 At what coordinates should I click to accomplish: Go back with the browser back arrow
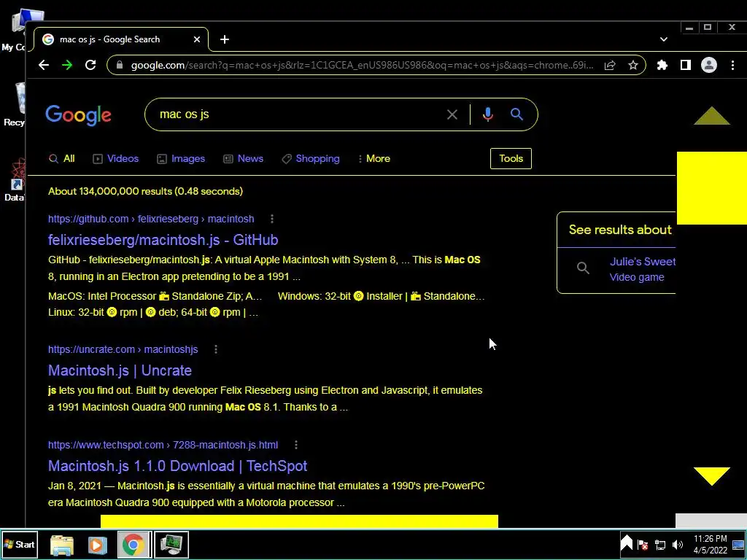coord(44,65)
